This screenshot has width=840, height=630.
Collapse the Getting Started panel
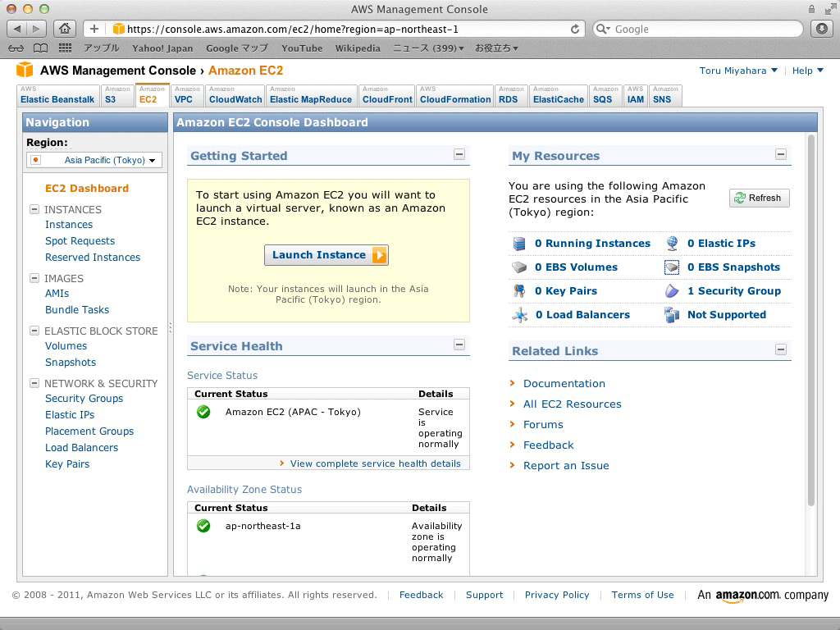pos(459,154)
